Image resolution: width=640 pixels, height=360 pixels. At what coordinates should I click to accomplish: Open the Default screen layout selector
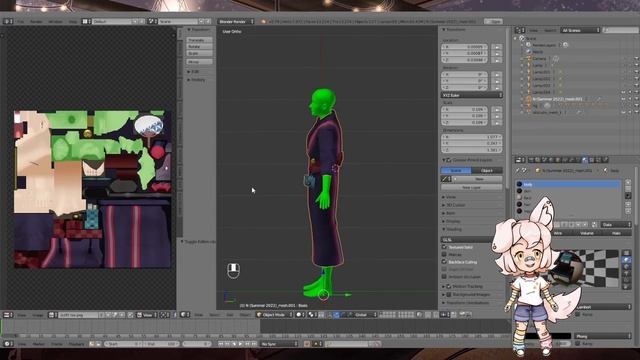click(x=113, y=21)
